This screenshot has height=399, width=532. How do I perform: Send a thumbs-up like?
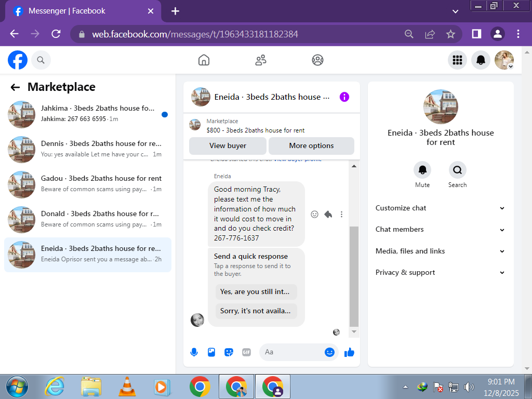tap(349, 352)
